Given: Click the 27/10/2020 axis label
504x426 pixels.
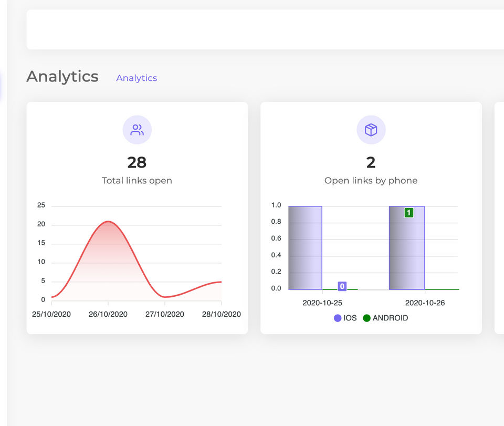Looking at the screenshot, I should [164, 314].
